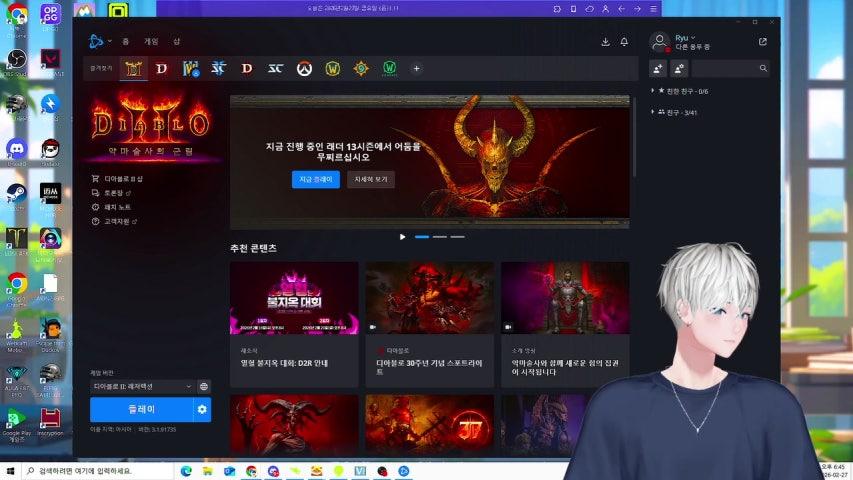Select the StarCraft II icon in favorites
853x480 pixels.
pyautogui.click(x=218, y=69)
